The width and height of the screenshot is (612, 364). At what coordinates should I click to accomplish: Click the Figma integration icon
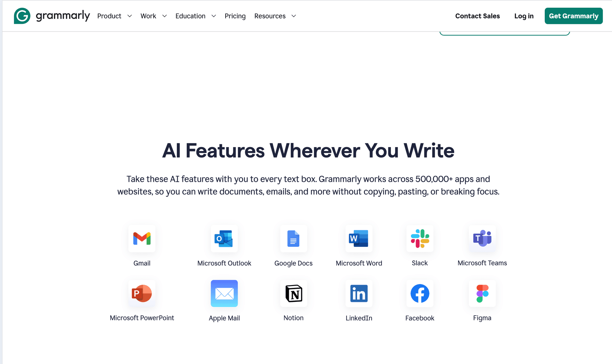(x=482, y=293)
